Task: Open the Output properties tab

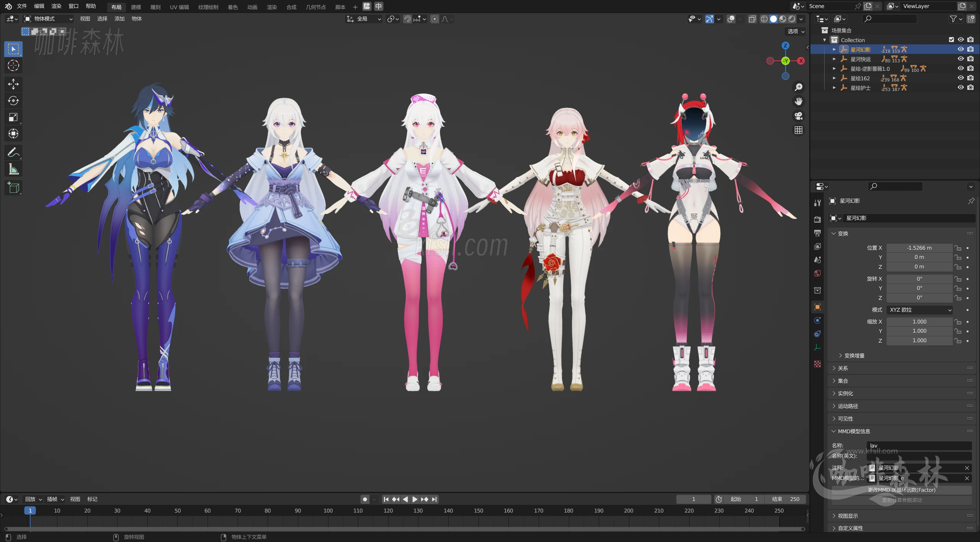Action: 817,233
